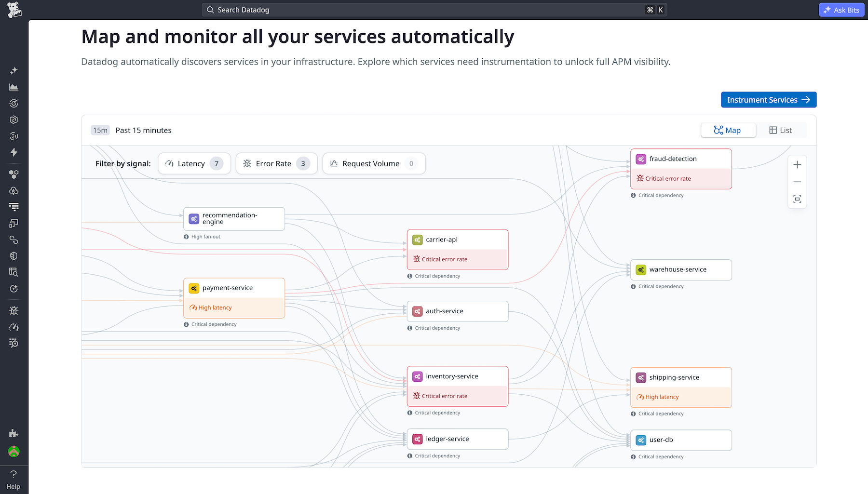The image size is (868, 494).
Task: Toggle the Request Volume signal filter
Action: pyautogui.click(x=374, y=163)
